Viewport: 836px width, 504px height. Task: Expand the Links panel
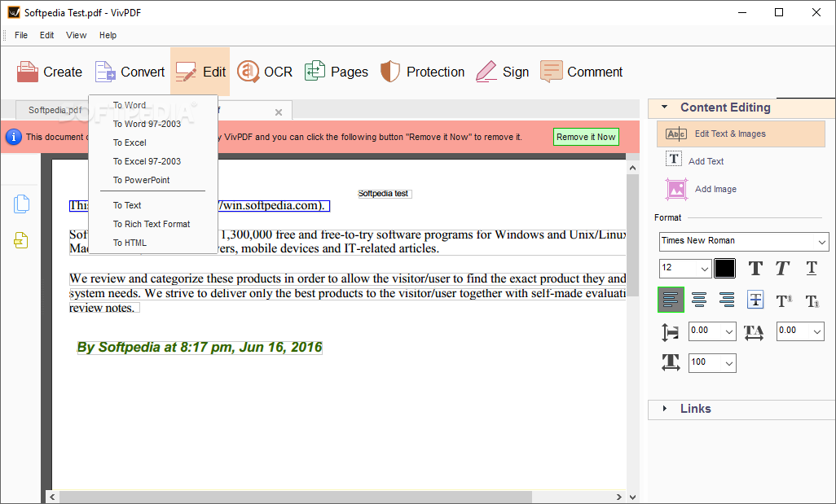click(664, 409)
